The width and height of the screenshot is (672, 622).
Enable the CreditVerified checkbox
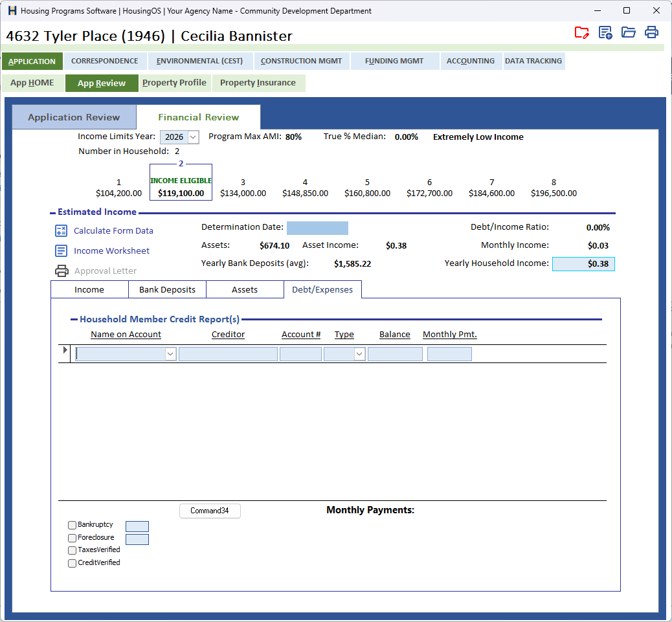72,563
